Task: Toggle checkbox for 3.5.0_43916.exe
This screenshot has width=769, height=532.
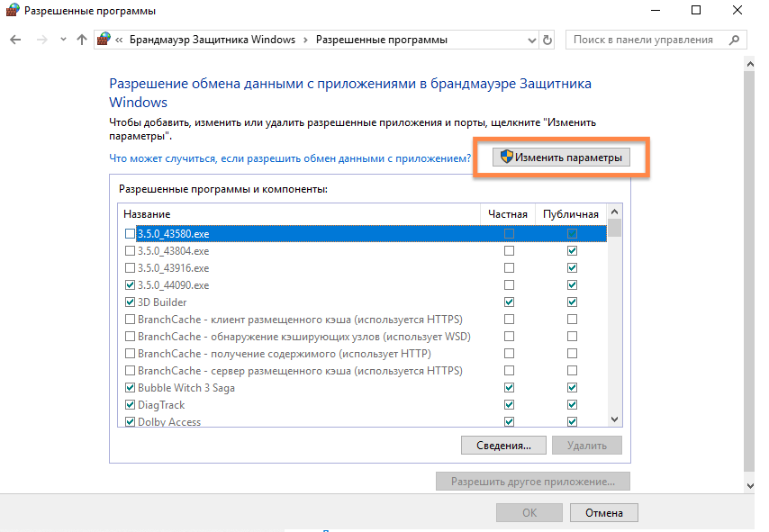Action: pyautogui.click(x=130, y=267)
